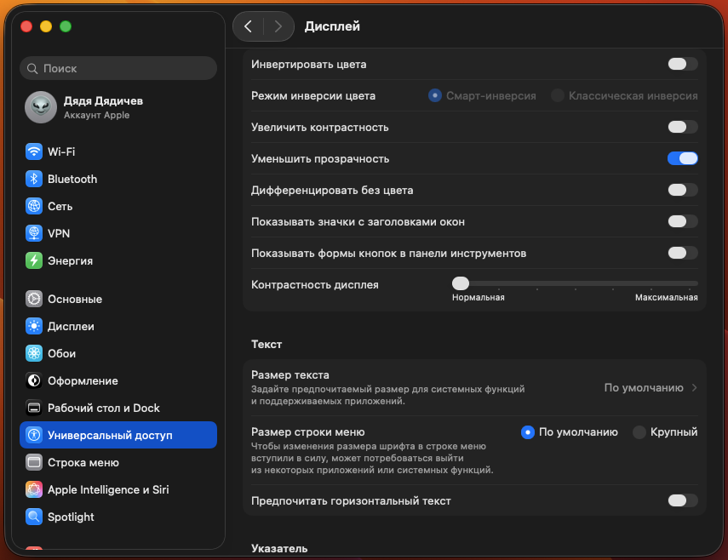The height and width of the screenshot is (560, 728).
Task: Open Wi-Fi settings icon in sidebar
Action: tap(34, 152)
